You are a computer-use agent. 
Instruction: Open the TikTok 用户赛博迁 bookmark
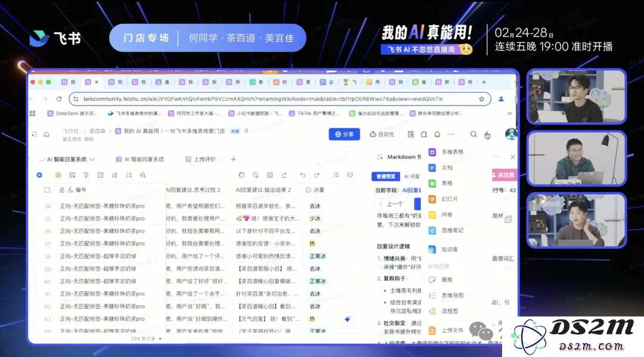pyautogui.click(x=315, y=113)
